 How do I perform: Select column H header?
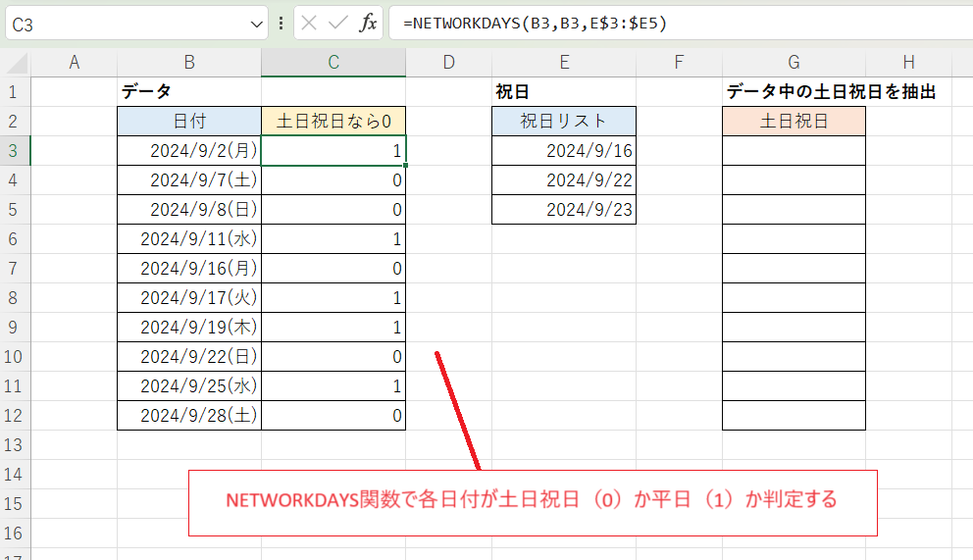[x=908, y=62]
